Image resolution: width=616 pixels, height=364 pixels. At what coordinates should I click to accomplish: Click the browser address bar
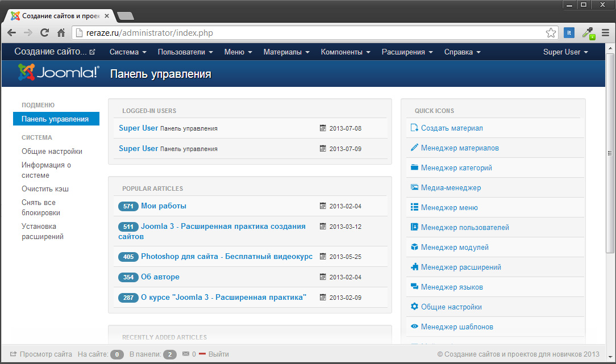(313, 33)
